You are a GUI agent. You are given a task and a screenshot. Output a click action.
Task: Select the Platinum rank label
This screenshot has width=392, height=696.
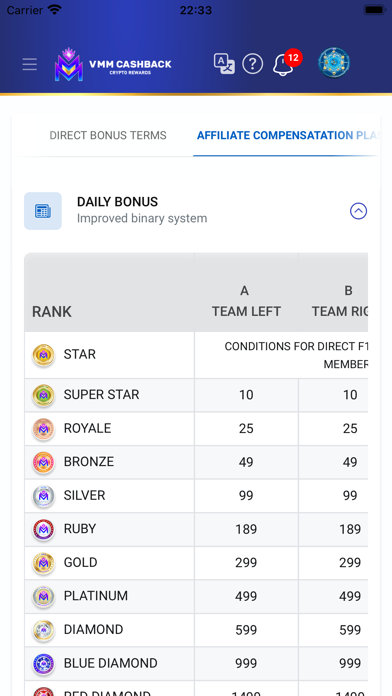(96, 596)
